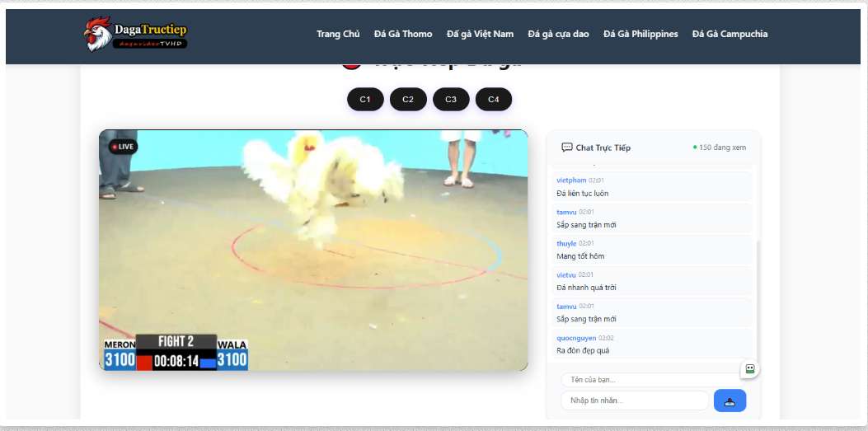Click the DagaTructiep rooster logo
This screenshot has width=868, height=431.
[x=136, y=34]
